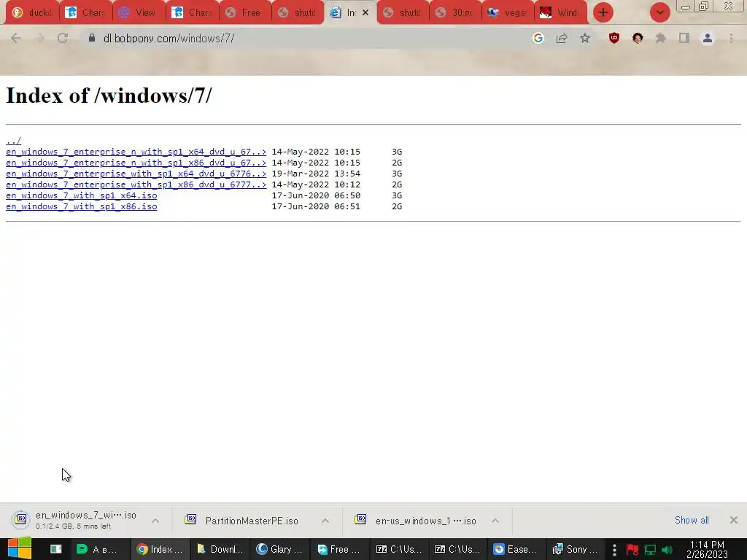Open Glary taskbar application
Screen dimensions: 747x560
(x=279, y=549)
